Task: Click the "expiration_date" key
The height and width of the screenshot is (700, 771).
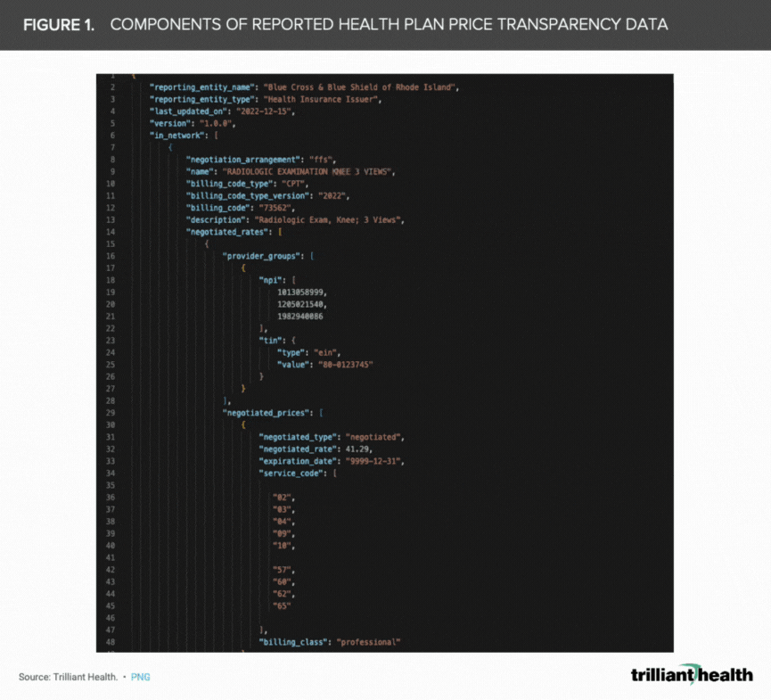Action: [x=298, y=461]
